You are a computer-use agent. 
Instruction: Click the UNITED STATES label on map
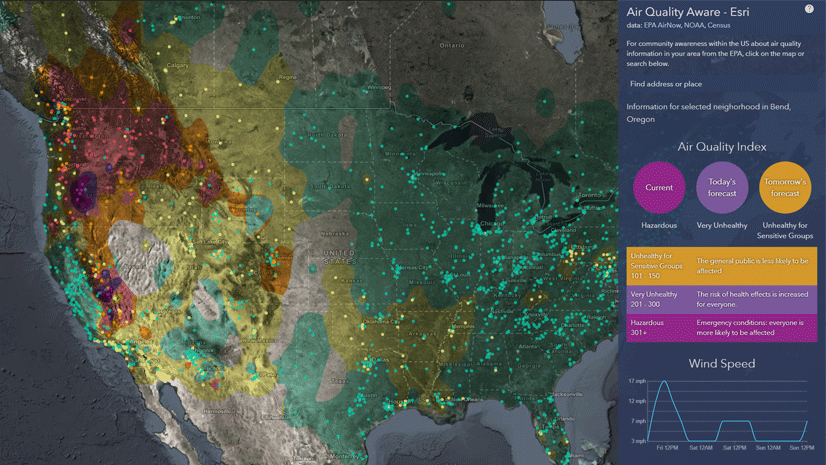[x=340, y=258]
